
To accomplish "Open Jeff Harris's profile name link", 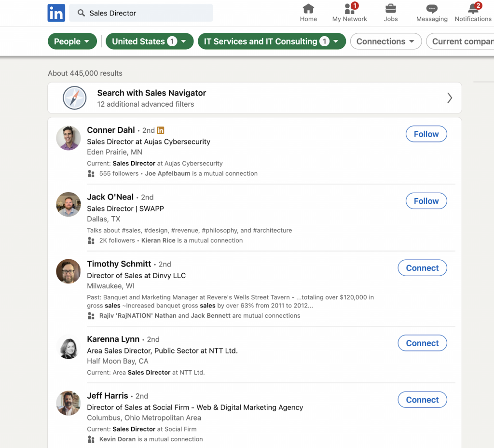I will 108,396.
